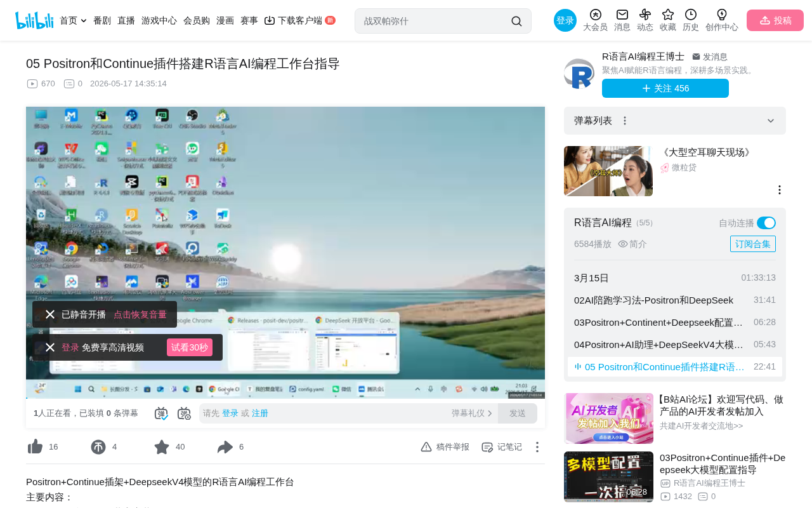This screenshot has width=812, height=508.
Task: Select current playlist item 05 Positron和Continue
Action: coord(675,366)
